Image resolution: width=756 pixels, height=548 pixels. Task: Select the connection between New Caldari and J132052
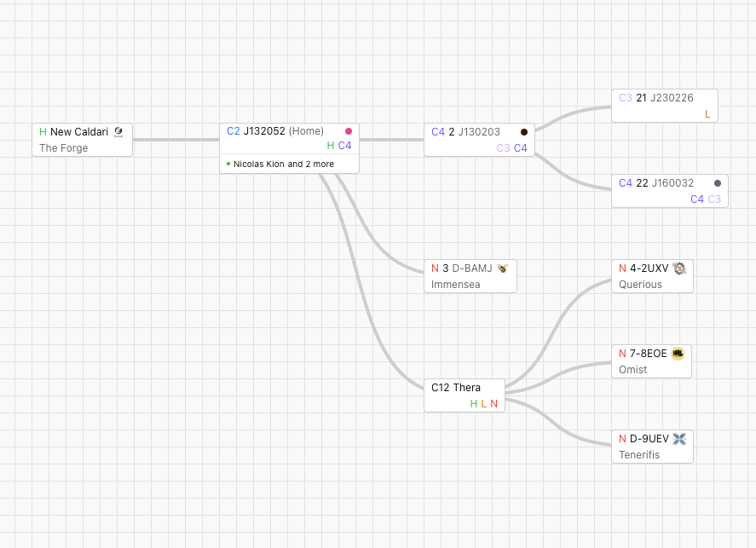click(x=176, y=139)
